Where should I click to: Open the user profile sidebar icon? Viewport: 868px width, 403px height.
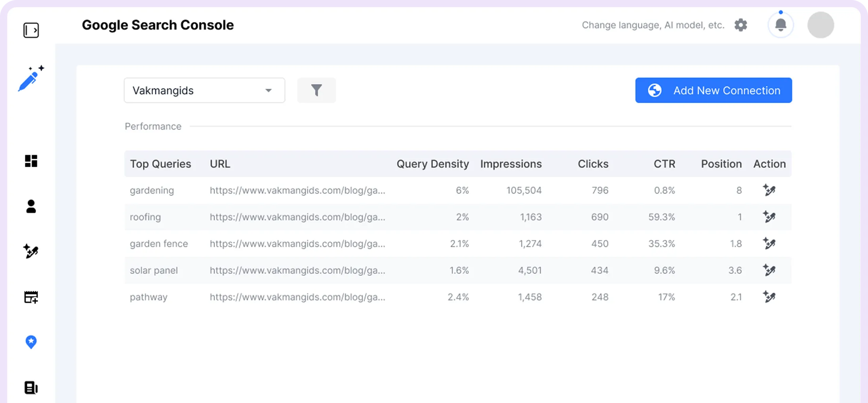31,206
